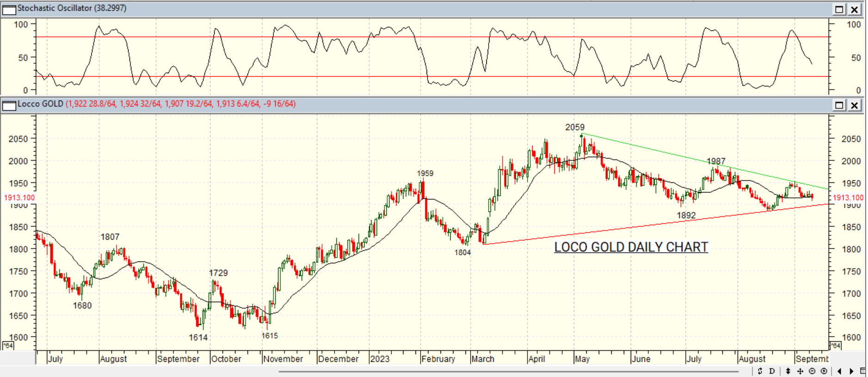Open the Locco GOLD pane control icon
The height and width of the screenshot is (377, 868).
[x=9, y=105]
